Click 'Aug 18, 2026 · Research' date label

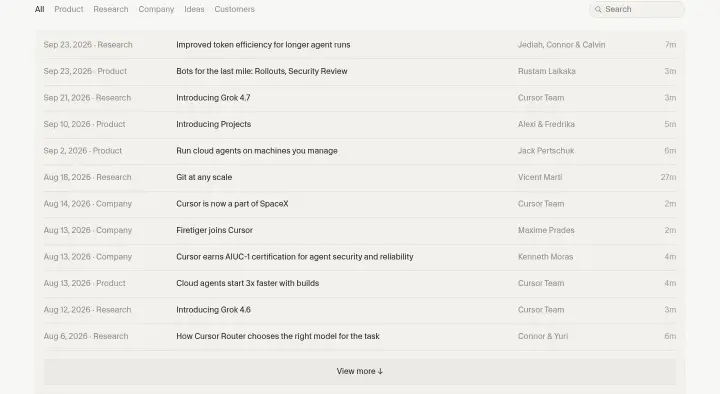pyautogui.click(x=87, y=177)
